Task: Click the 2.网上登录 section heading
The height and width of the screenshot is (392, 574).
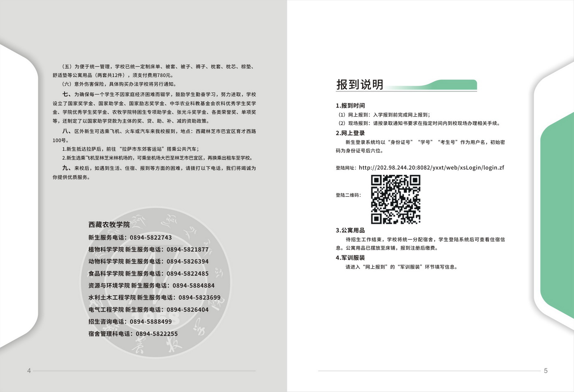Action: coord(351,133)
